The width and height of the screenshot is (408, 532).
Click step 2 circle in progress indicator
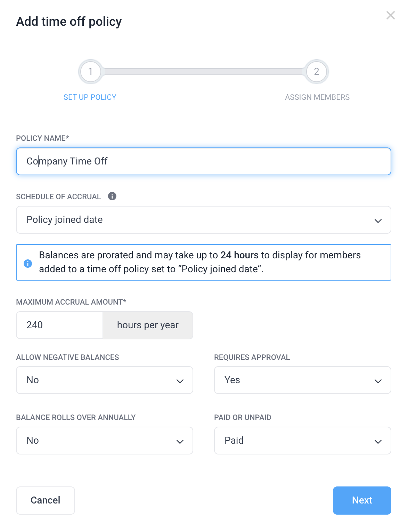click(x=316, y=72)
